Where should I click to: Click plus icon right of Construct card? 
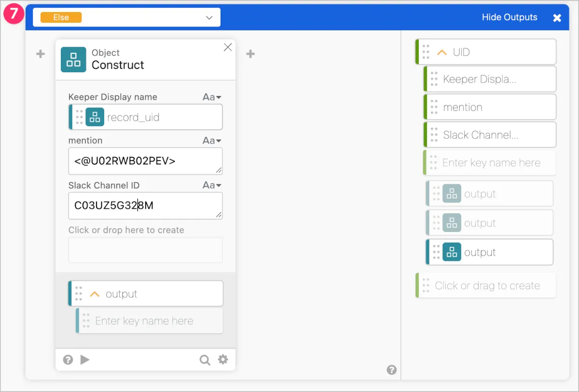coord(250,54)
